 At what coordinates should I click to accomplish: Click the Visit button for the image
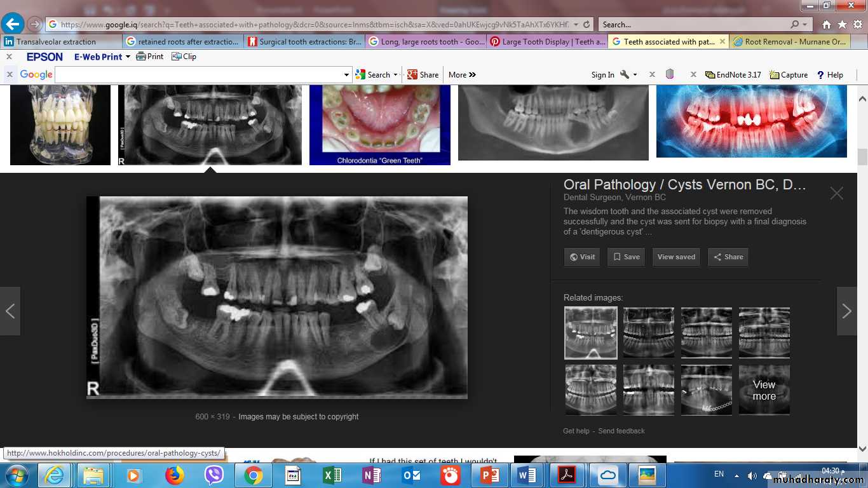[x=582, y=257]
